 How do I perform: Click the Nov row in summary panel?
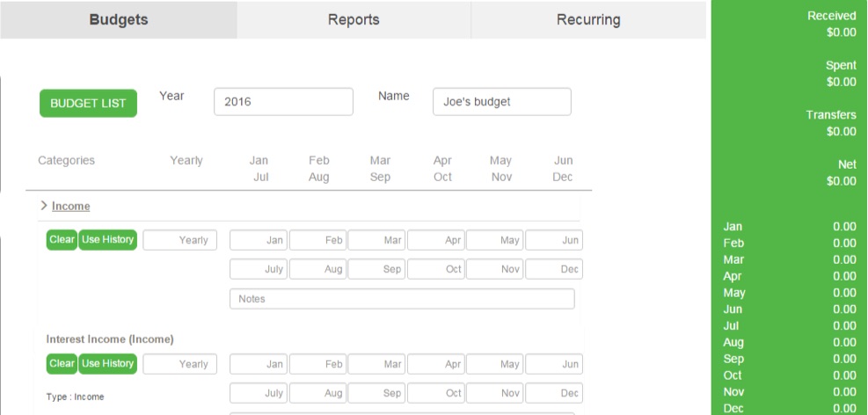pos(790,392)
